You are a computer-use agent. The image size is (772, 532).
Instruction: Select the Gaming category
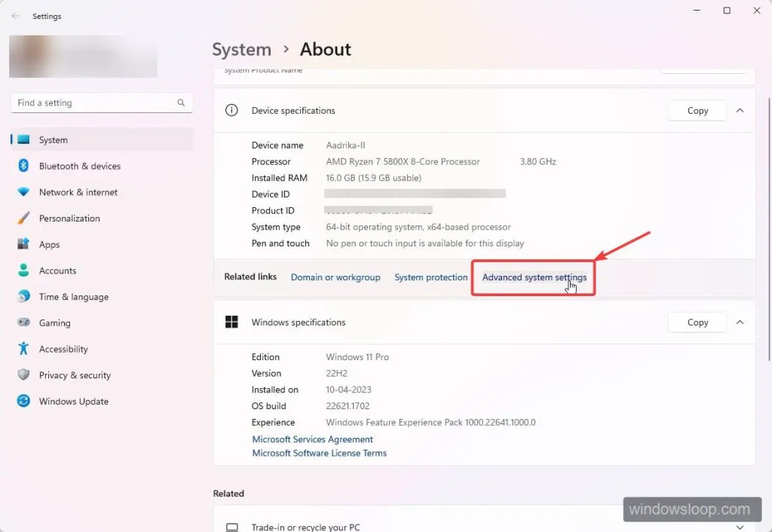tap(102, 323)
